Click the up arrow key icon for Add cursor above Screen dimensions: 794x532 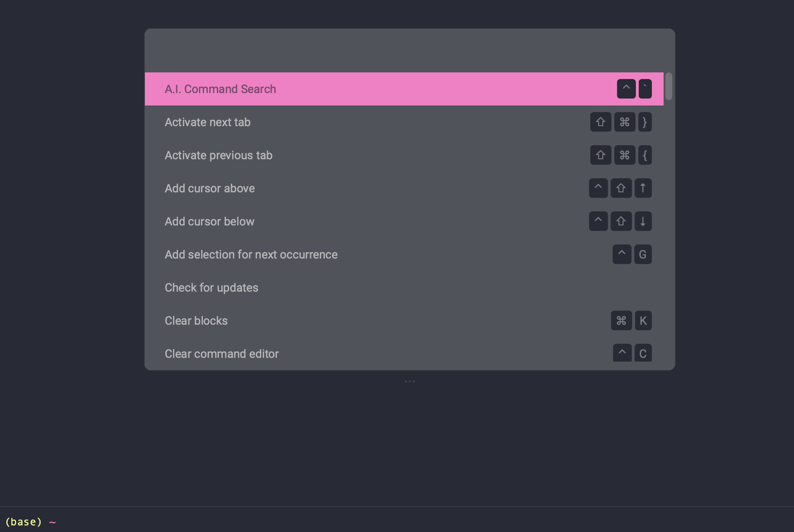[643, 188]
